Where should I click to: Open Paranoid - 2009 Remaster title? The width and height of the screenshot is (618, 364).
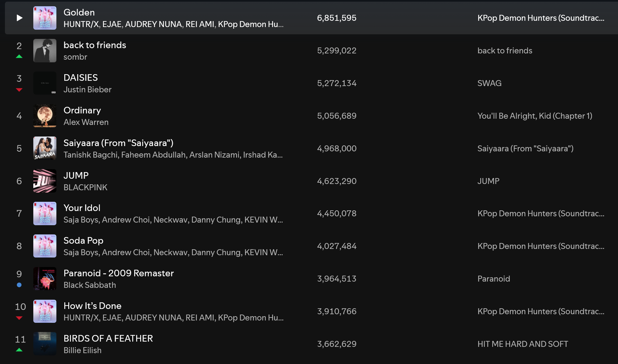pyautogui.click(x=119, y=273)
